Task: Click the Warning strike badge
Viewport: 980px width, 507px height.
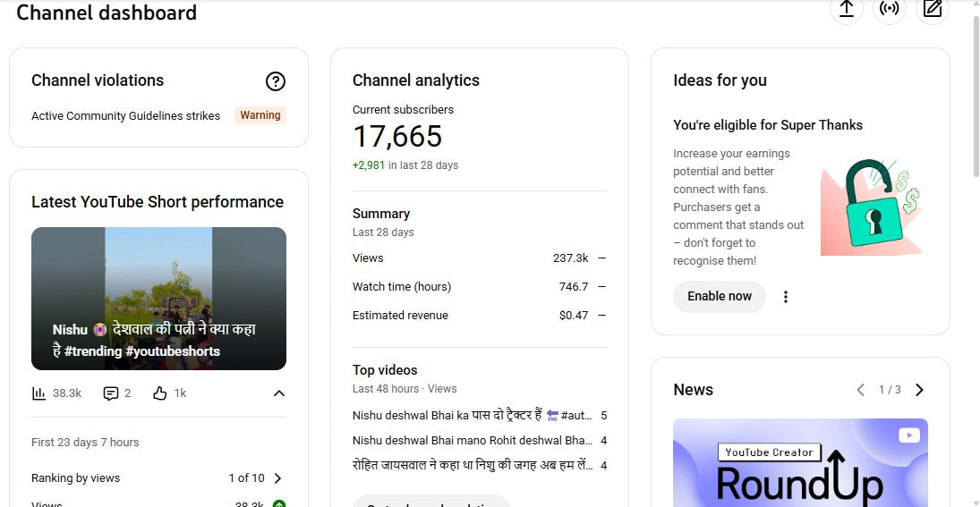Action: click(x=260, y=115)
